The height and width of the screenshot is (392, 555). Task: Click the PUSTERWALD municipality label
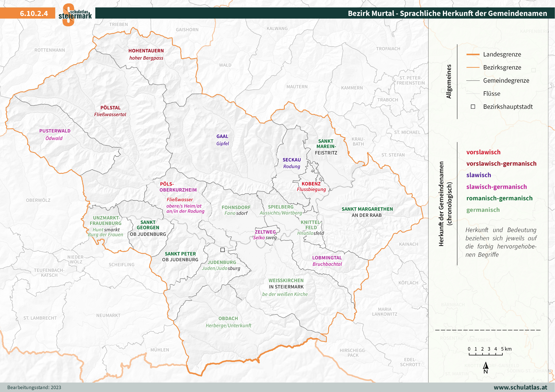pos(55,131)
